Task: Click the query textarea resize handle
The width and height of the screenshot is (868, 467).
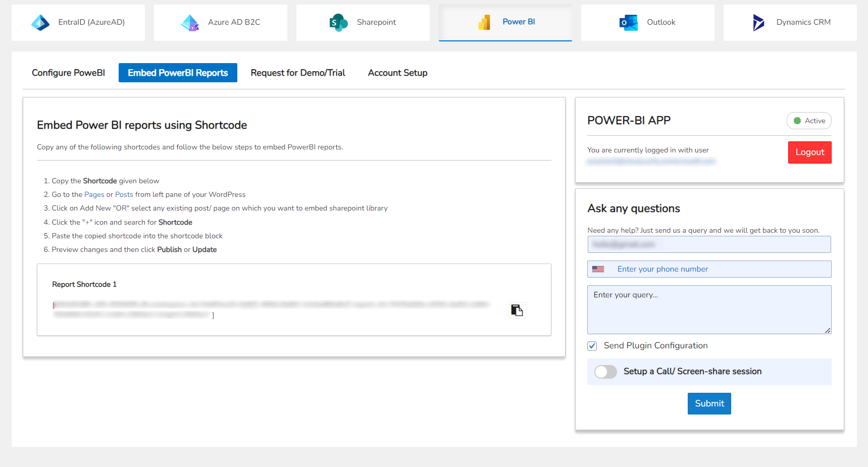Action: [828, 331]
